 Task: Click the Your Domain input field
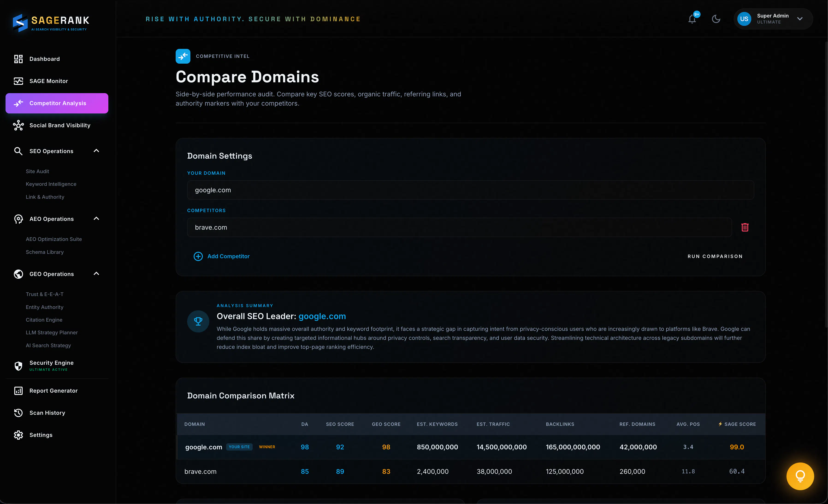pos(470,190)
